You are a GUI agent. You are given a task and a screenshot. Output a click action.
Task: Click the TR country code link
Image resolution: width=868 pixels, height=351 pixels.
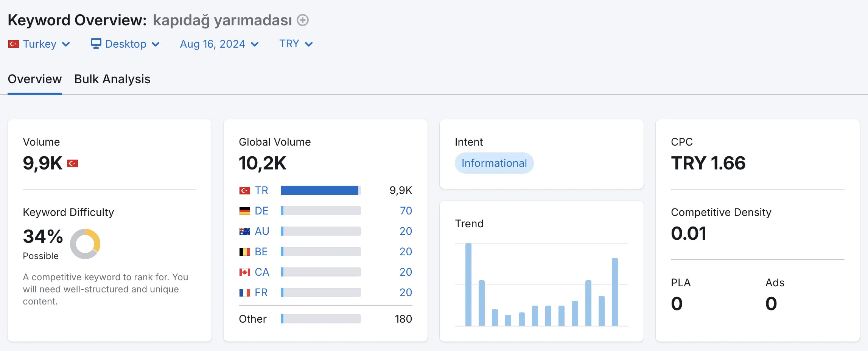click(x=261, y=190)
